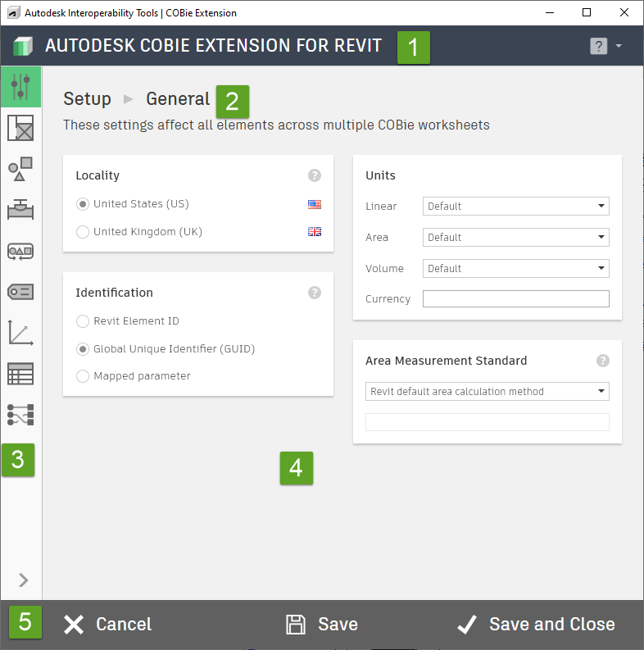
Task: Open the shapes-with-arrows attributes sidebar tab
Action: [20, 251]
